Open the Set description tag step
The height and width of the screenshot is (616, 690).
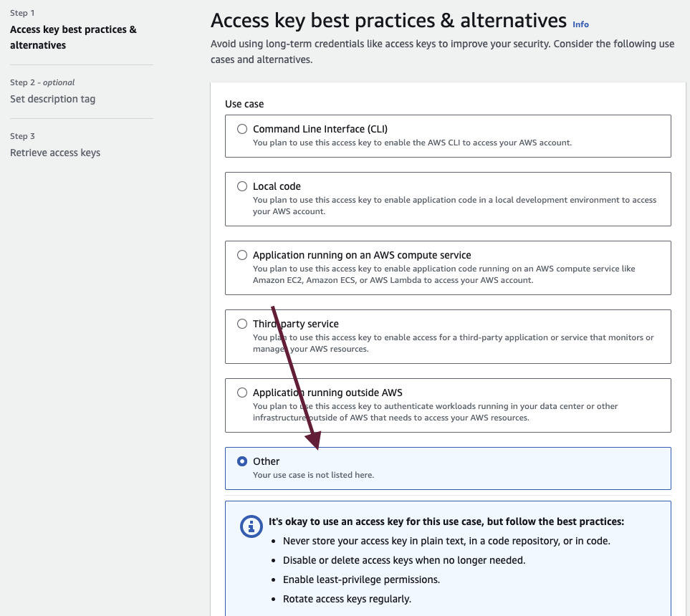[52, 99]
